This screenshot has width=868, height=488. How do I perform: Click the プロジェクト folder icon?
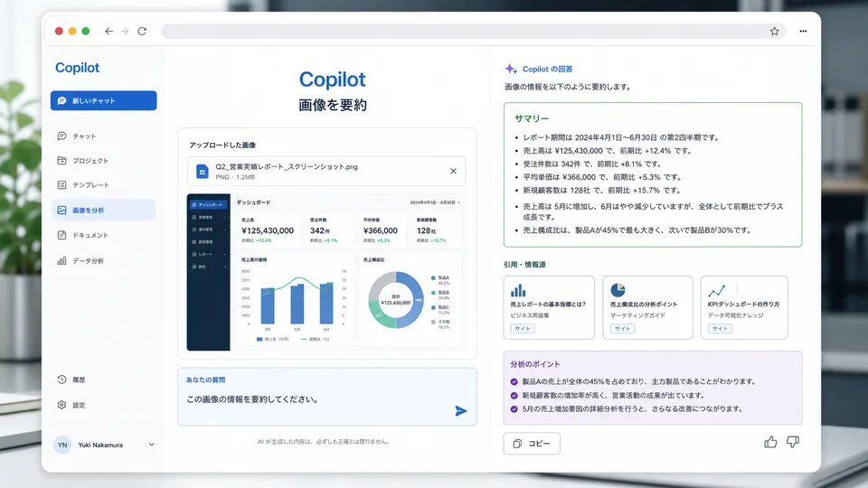coord(61,161)
